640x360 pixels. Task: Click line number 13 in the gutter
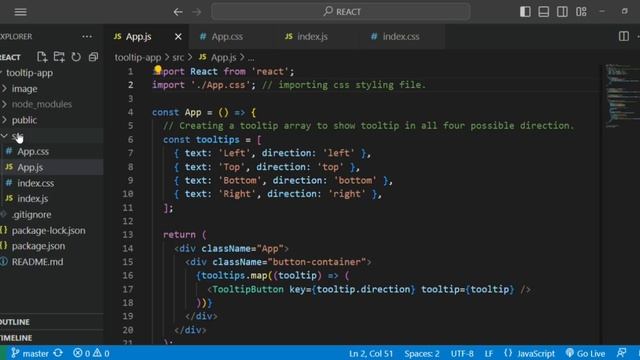tap(128, 235)
